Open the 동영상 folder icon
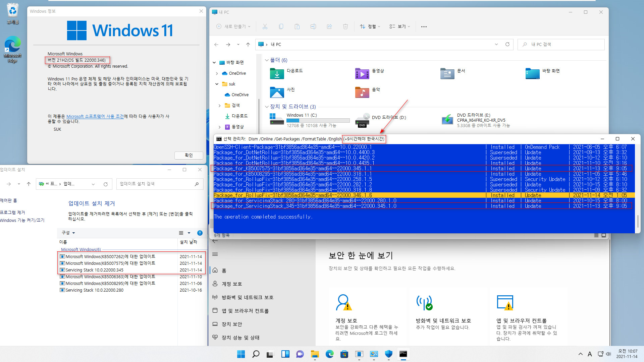Image resolution: width=644 pixels, height=362 pixels. click(x=362, y=73)
